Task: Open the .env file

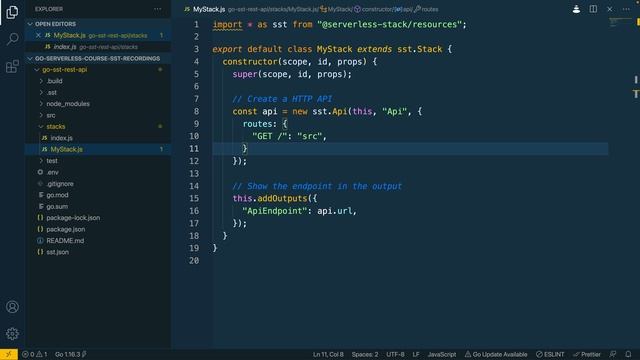Action: click(53, 172)
